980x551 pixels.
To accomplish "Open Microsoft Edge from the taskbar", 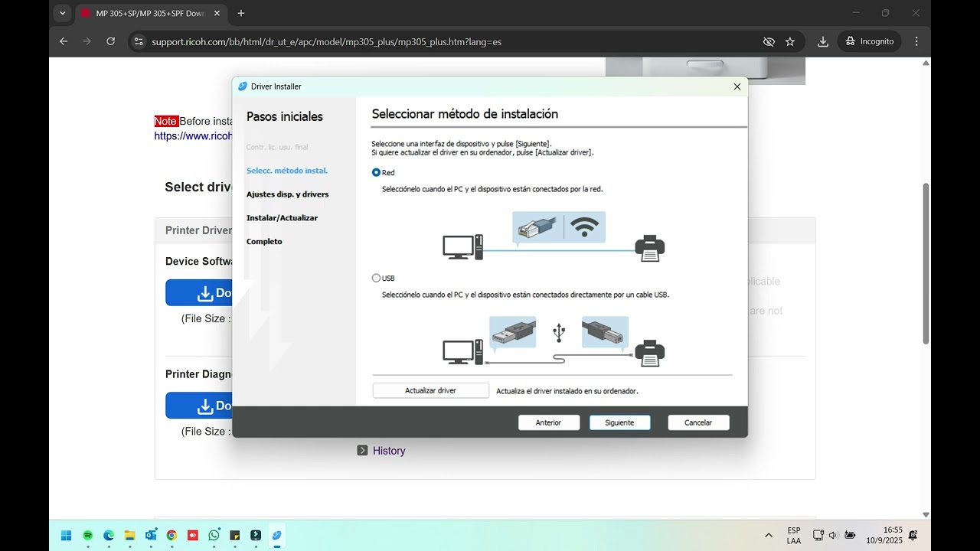I will point(109,535).
